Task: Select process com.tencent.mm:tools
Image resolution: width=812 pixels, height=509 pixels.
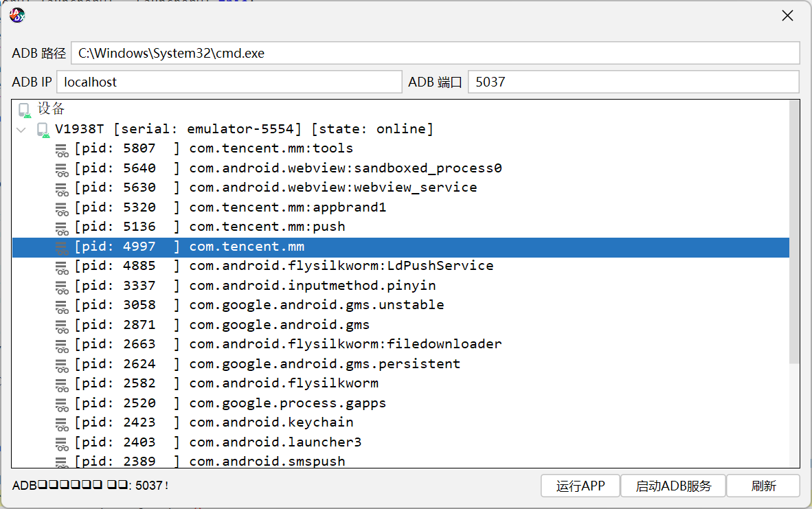Action: (214, 148)
